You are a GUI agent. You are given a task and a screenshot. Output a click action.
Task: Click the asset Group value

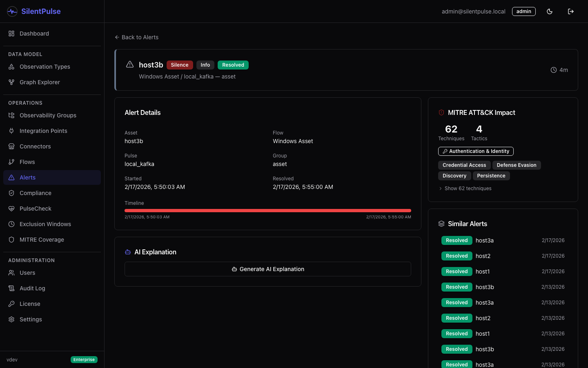(280, 164)
